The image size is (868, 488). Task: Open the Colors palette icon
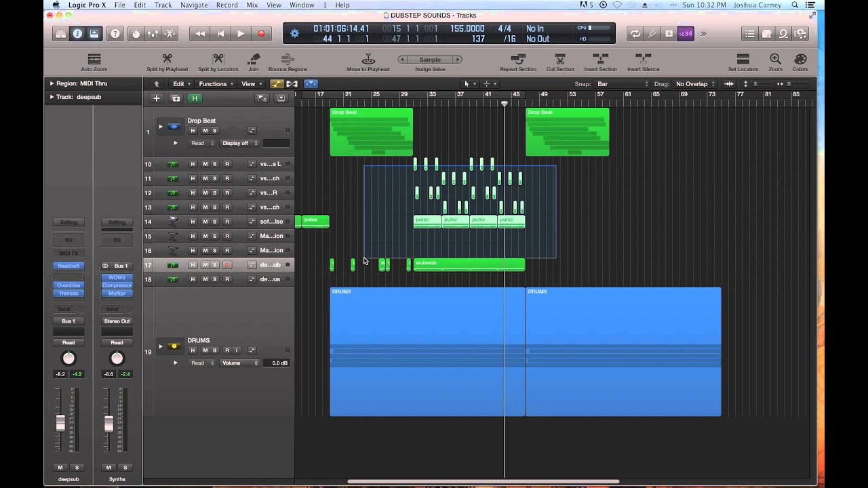point(800,60)
